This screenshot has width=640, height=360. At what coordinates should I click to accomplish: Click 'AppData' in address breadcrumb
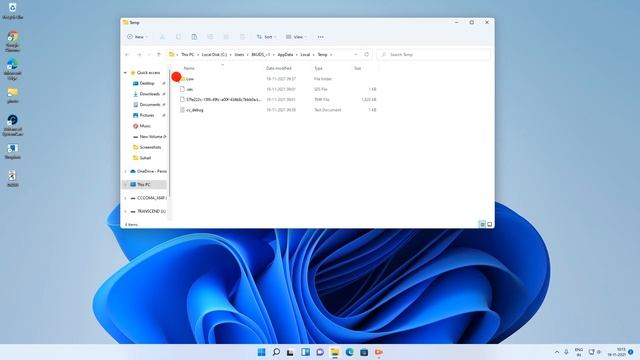[285, 54]
